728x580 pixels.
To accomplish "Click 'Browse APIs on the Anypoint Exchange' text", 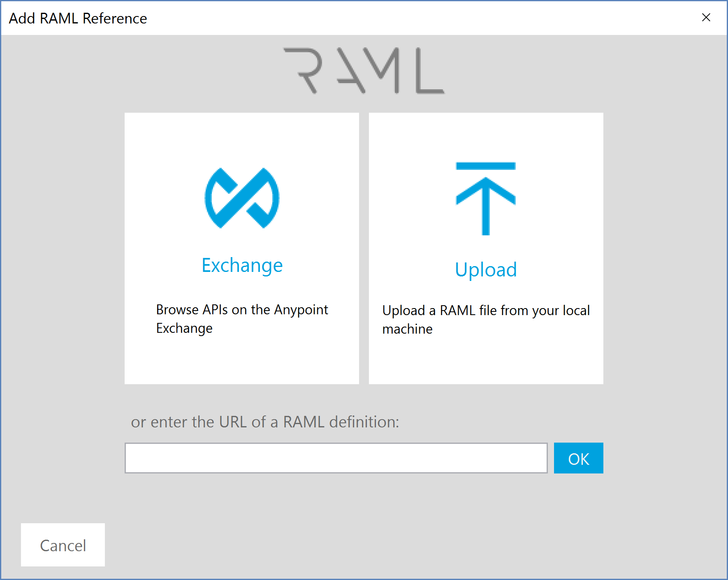I will [242, 319].
